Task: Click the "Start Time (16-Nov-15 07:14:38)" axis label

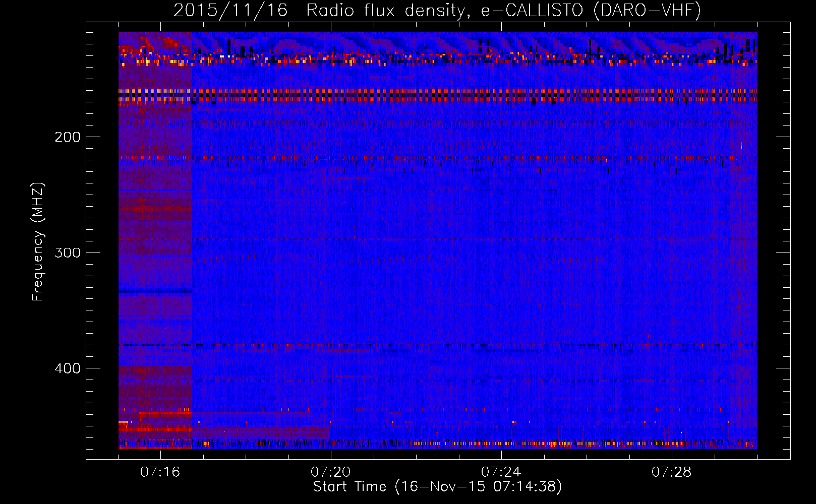Action: point(437,487)
